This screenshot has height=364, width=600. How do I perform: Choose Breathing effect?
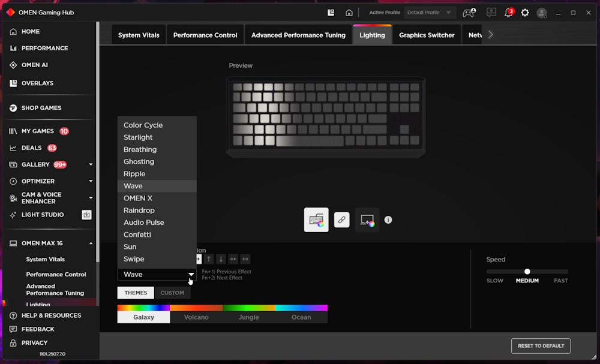(157, 149)
